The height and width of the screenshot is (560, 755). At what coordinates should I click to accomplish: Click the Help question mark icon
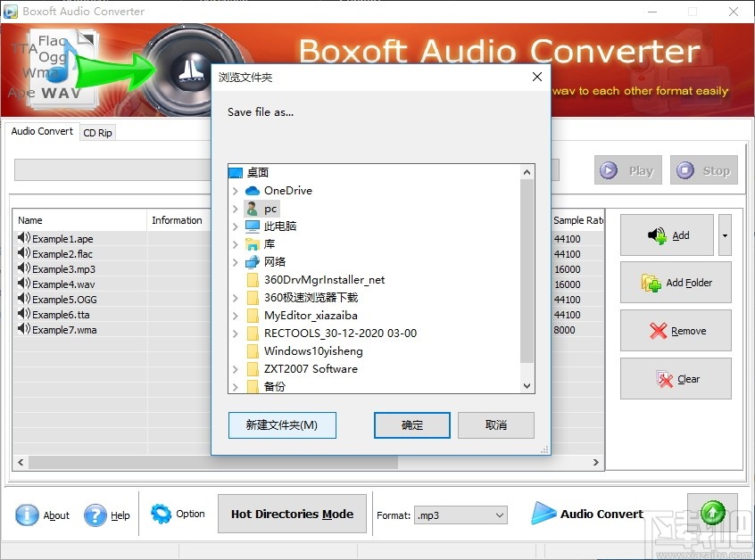pyautogui.click(x=95, y=515)
